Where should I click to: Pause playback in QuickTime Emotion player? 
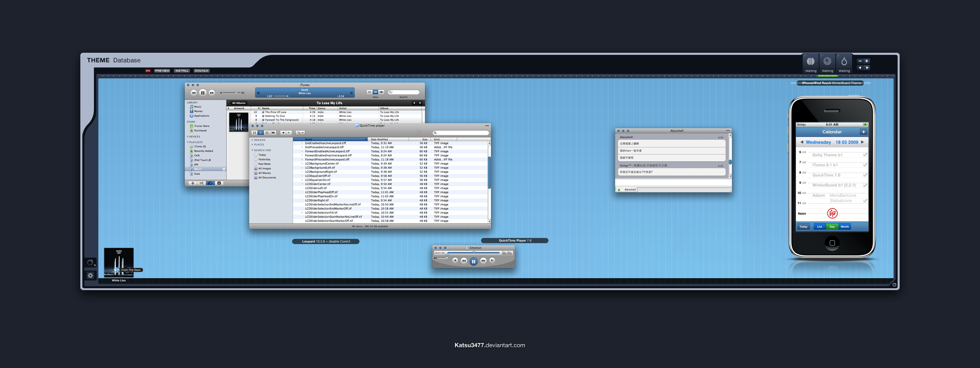pos(473,261)
